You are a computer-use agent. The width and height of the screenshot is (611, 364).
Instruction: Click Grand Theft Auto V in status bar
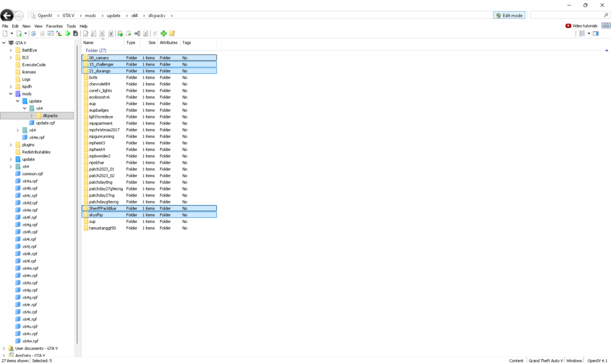coord(546,360)
